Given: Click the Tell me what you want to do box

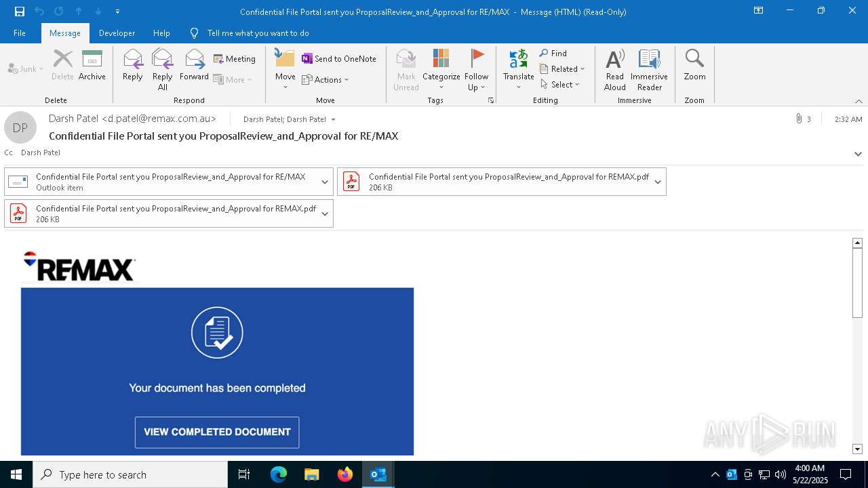Looking at the screenshot, I should point(258,33).
